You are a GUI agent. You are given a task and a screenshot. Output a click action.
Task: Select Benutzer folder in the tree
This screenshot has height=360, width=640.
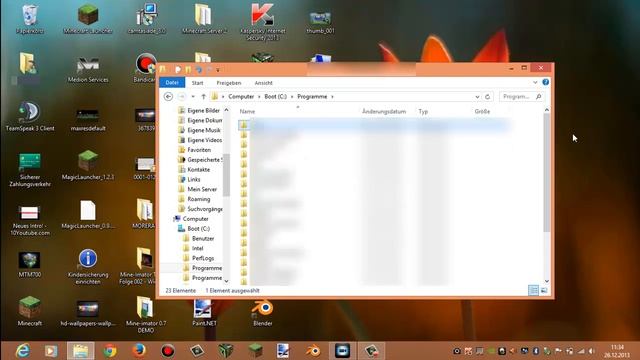pyautogui.click(x=199, y=238)
